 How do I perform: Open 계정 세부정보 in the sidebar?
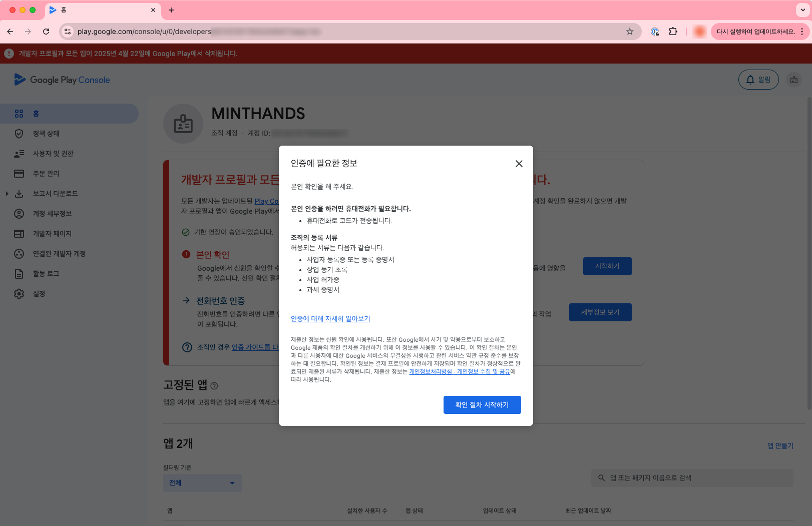click(x=69, y=214)
